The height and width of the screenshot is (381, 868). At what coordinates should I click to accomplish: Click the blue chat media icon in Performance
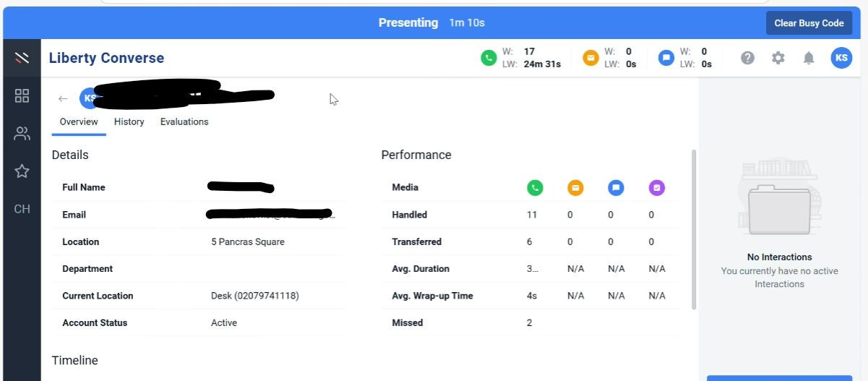coord(616,188)
